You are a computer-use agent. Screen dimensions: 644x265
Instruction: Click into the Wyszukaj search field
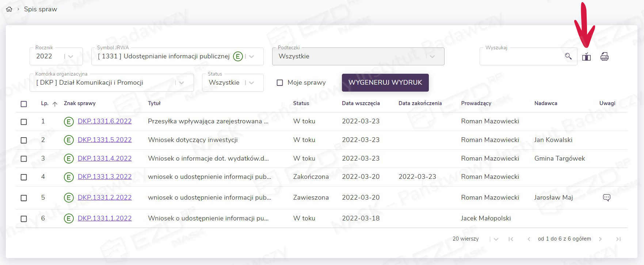click(521, 57)
